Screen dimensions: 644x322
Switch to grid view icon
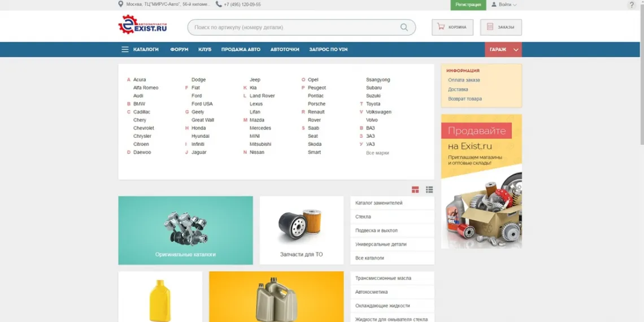point(416,189)
